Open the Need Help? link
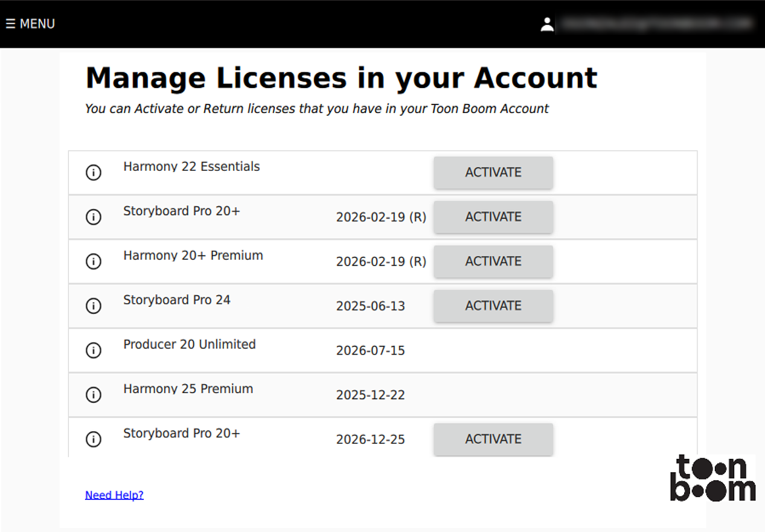Image resolution: width=765 pixels, height=532 pixels. [114, 495]
